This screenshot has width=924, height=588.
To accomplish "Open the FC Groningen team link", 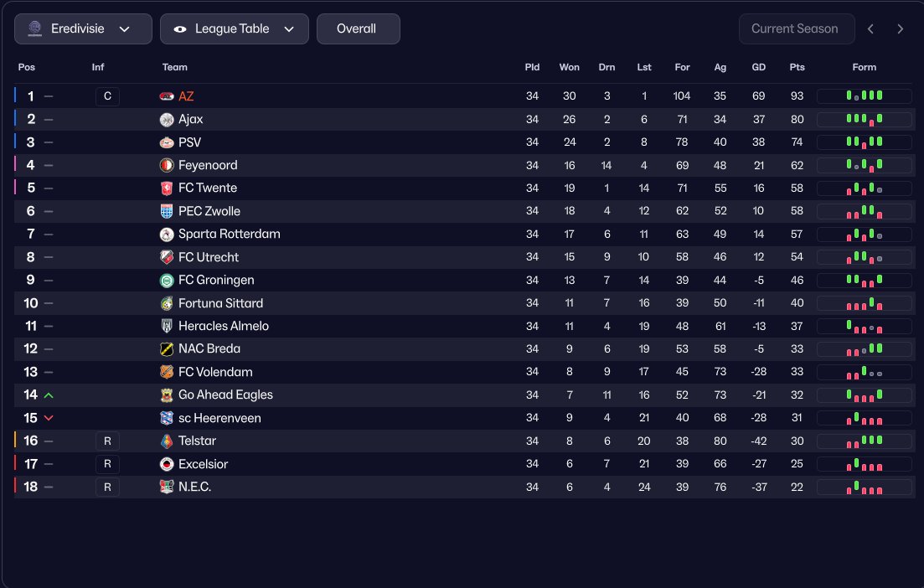I will (x=216, y=280).
